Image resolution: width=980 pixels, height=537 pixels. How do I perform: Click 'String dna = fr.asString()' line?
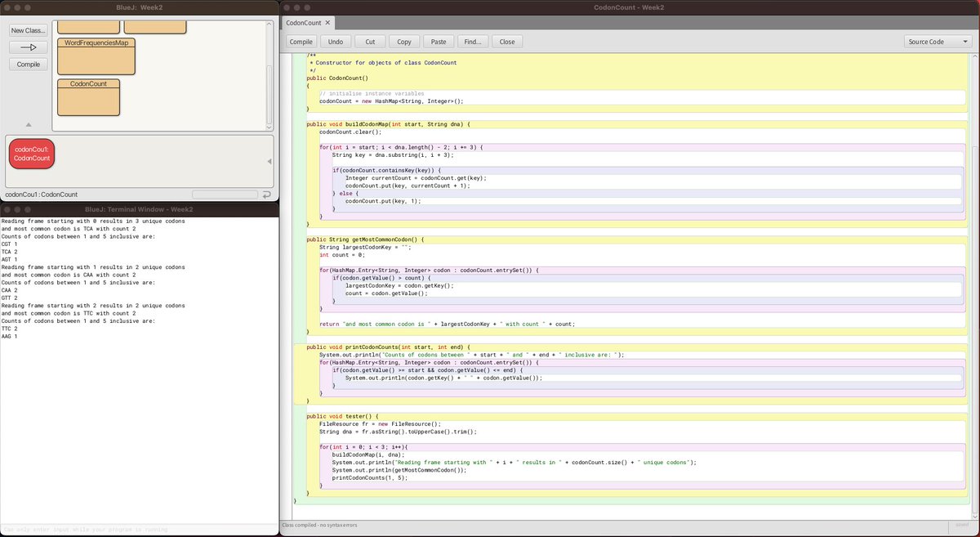(x=398, y=432)
